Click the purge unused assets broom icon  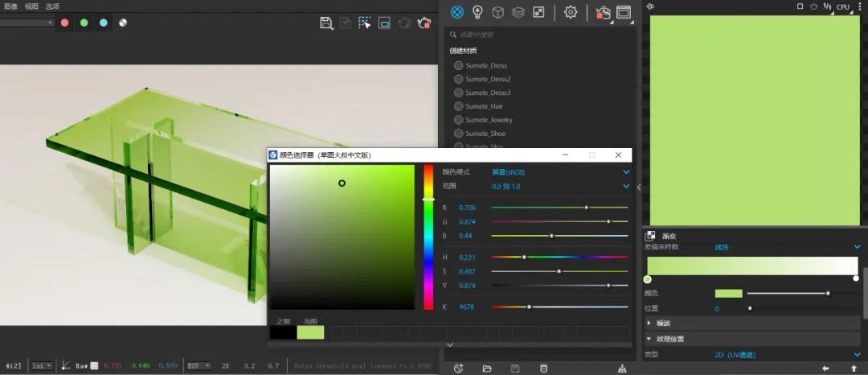621,369
